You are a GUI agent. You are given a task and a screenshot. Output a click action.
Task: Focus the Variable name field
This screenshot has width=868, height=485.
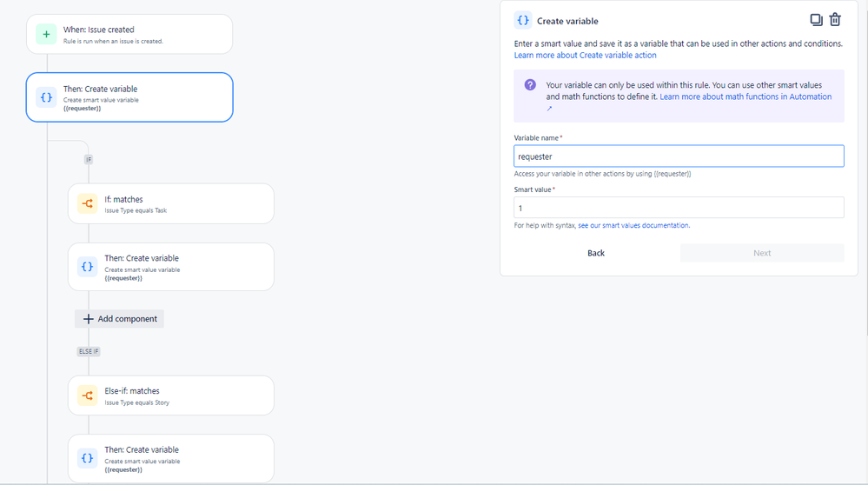pos(679,156)
